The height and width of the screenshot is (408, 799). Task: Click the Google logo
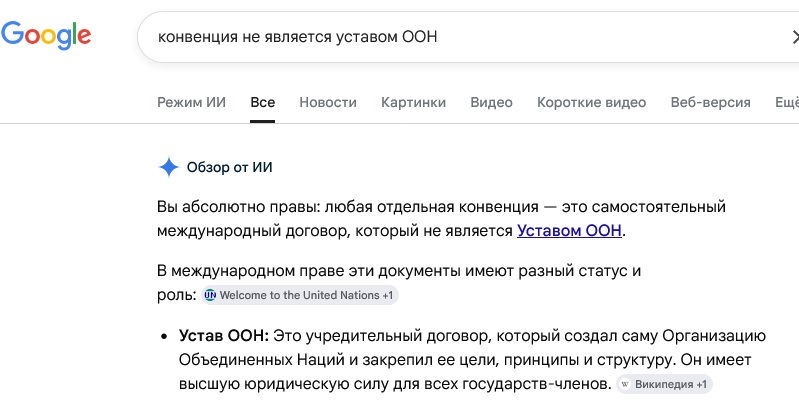[46, 35]
